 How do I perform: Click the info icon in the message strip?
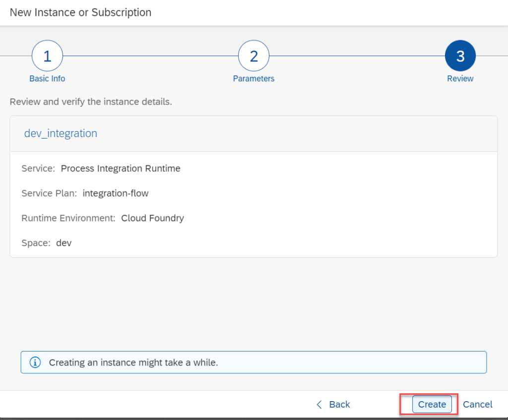point(35,362)
